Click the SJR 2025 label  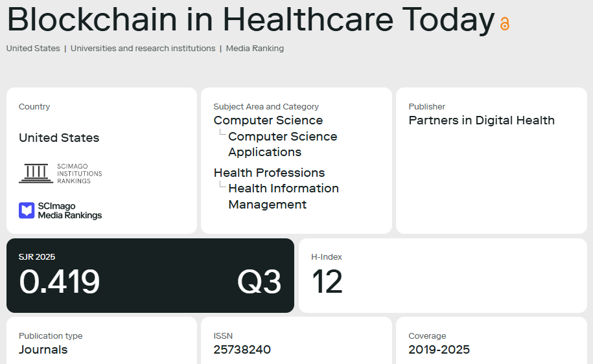point(37,257)
